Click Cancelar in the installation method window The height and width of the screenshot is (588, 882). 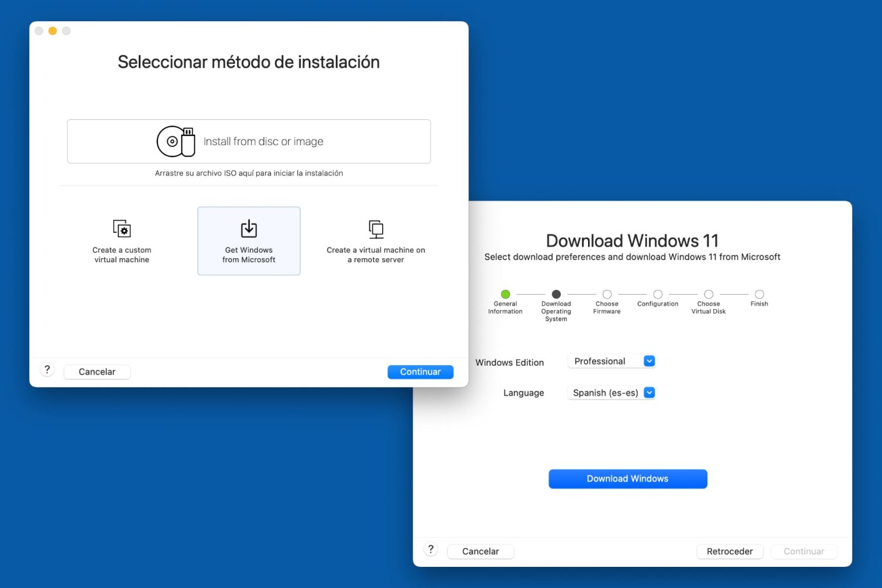pyautogui.click(x=97, y=372)
